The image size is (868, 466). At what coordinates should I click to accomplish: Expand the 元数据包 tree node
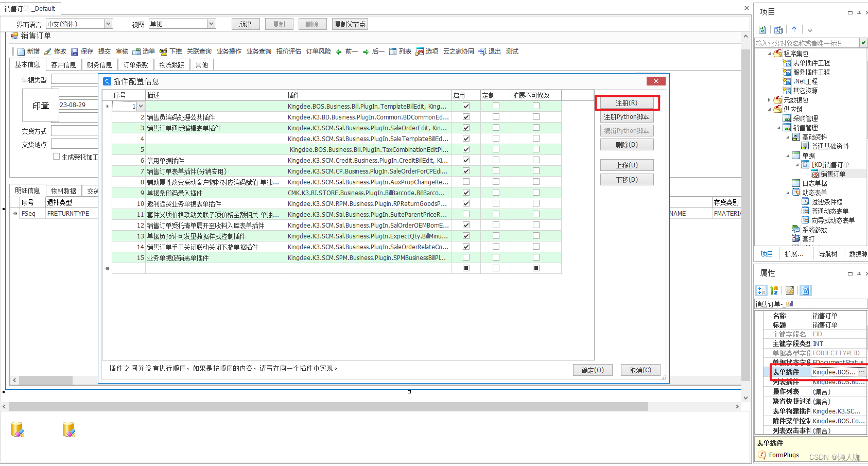tap(769, 100)
